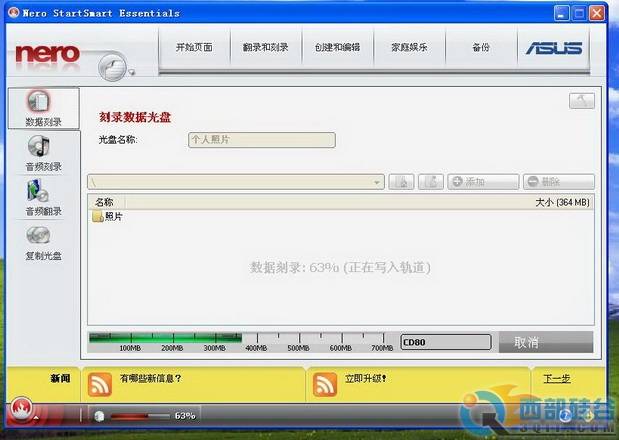
Task: Open the 有哪些新信息? RSS feed icon
Action: click(x=99, y=384)
